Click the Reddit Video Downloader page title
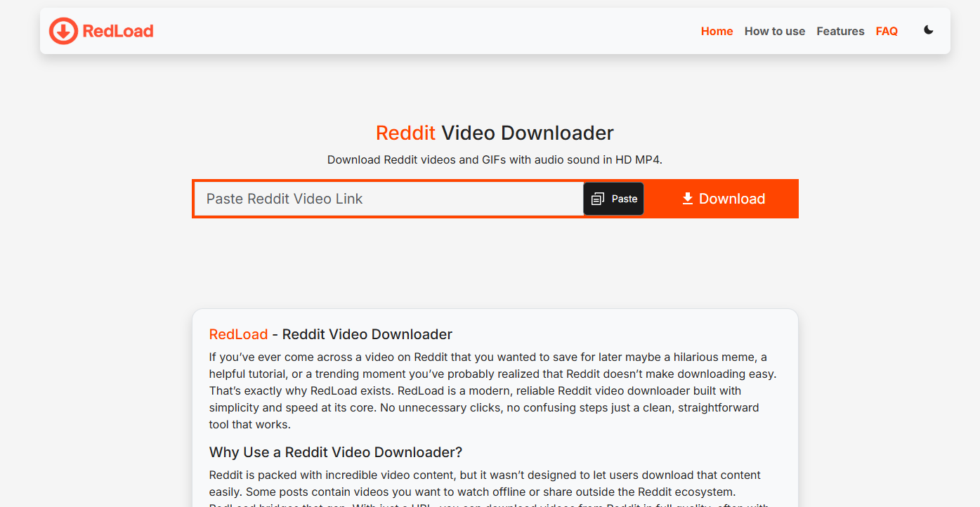Viewport: 980px width, 507px height. (494, 133)
